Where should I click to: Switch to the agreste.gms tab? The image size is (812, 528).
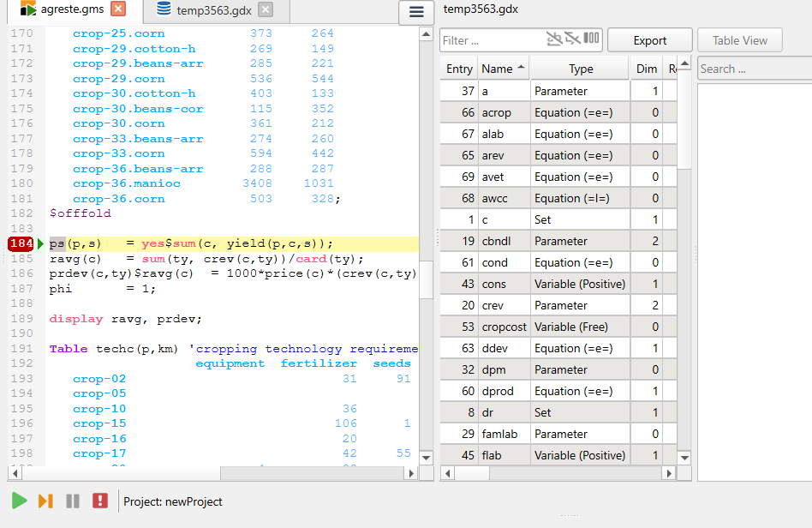[x=70, y=10]
